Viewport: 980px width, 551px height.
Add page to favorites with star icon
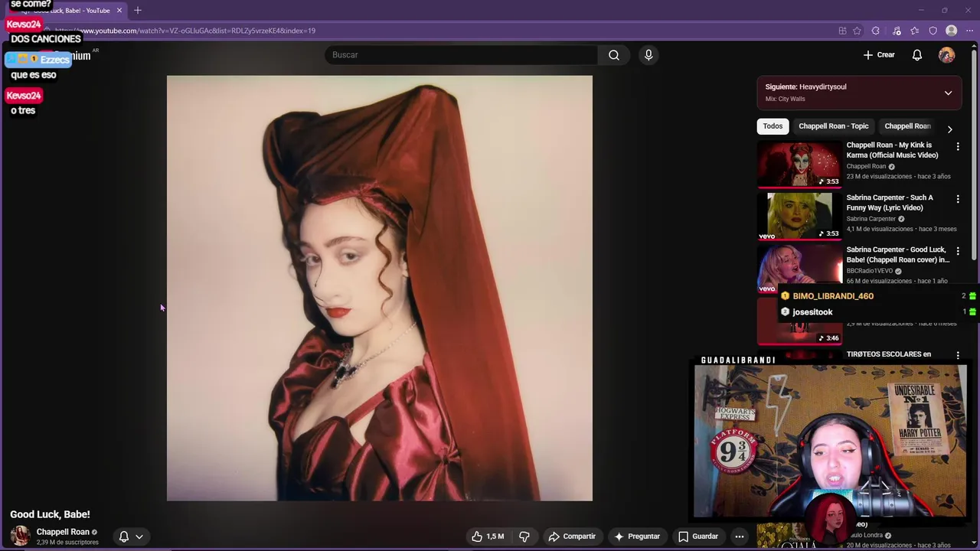[x=857, y=31]
